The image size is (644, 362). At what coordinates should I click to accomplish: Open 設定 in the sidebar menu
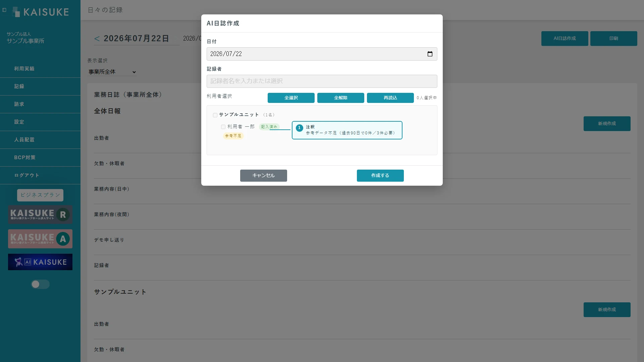click(40, 122)
